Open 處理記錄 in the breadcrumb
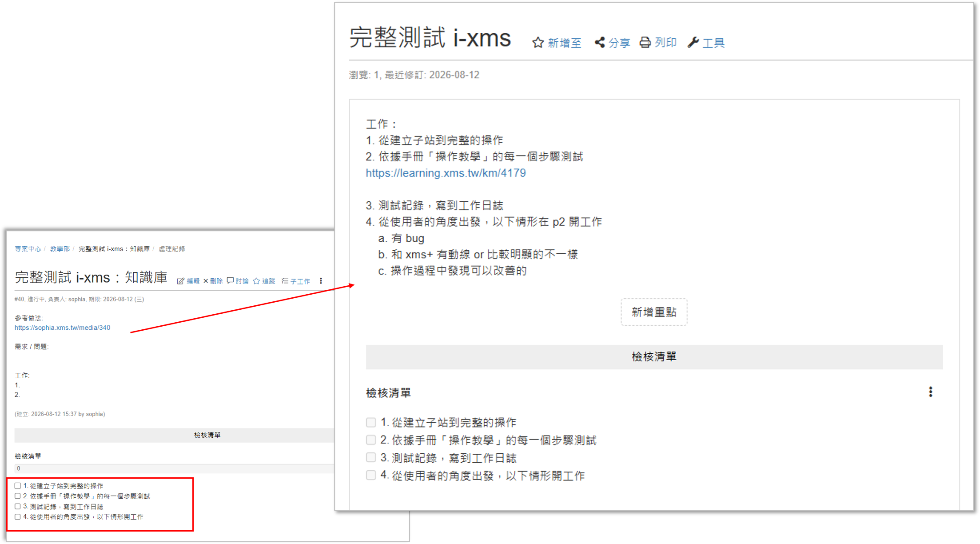This screenshot has height=544, width=980. point(172,249)
